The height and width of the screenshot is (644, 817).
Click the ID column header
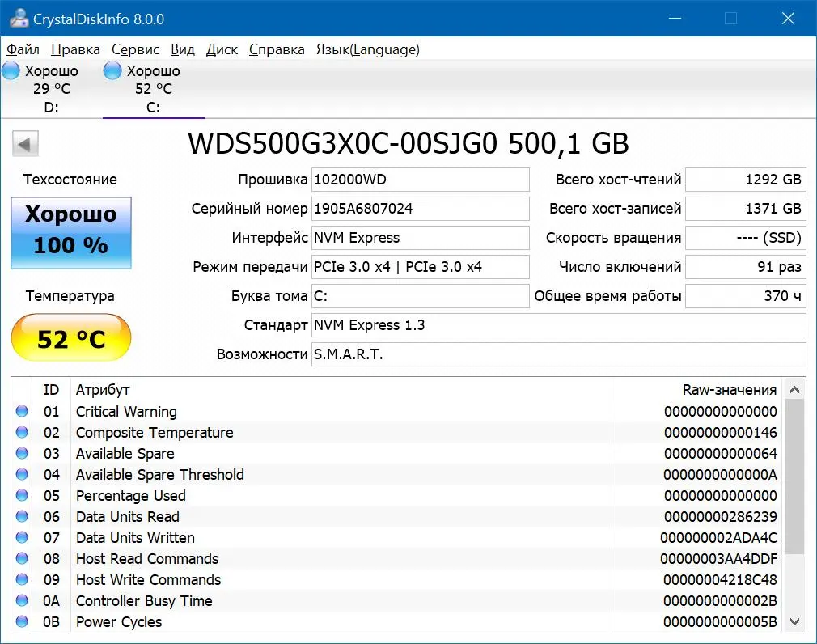[51, 390]
